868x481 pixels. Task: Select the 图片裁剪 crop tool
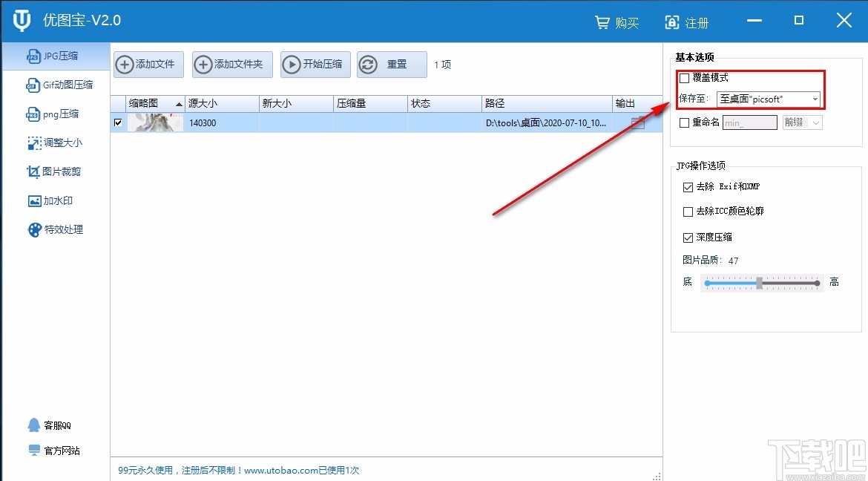pos(56,171)
